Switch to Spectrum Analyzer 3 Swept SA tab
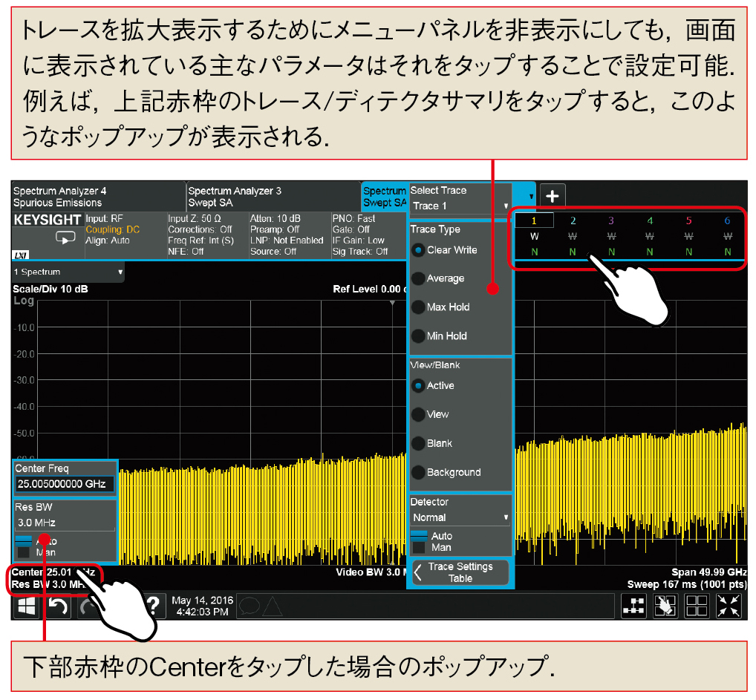Image resolution: width=756 pixels, height=700 pixels. [x=273, y=197]
